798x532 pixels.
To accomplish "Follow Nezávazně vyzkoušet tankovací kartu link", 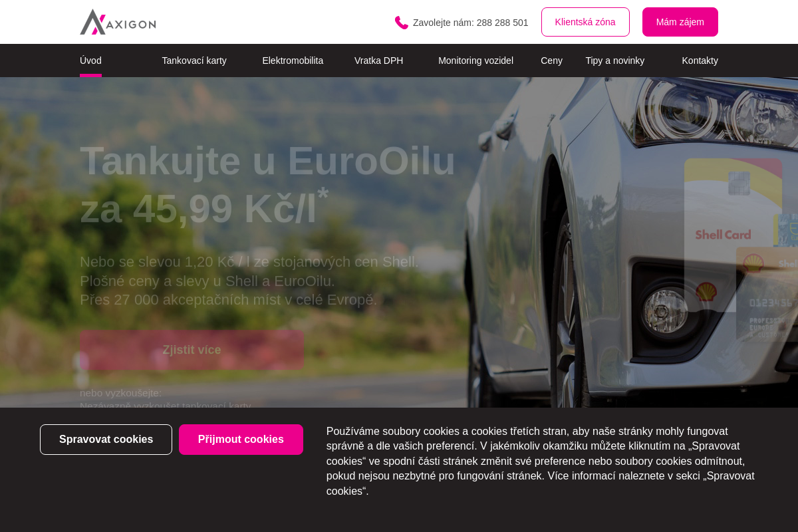I will pos(166,404).
